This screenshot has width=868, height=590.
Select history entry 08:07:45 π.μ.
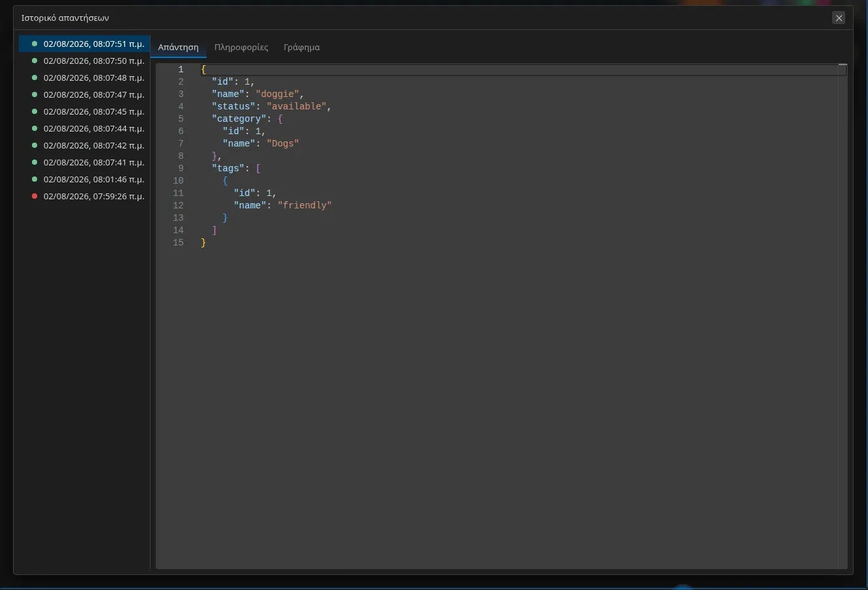coord(85,111)
